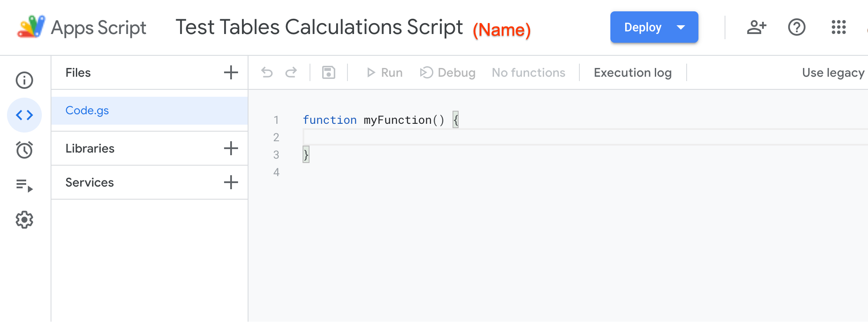Open Project Settings gear icon
Screen dimensions: 868x323
24,220
